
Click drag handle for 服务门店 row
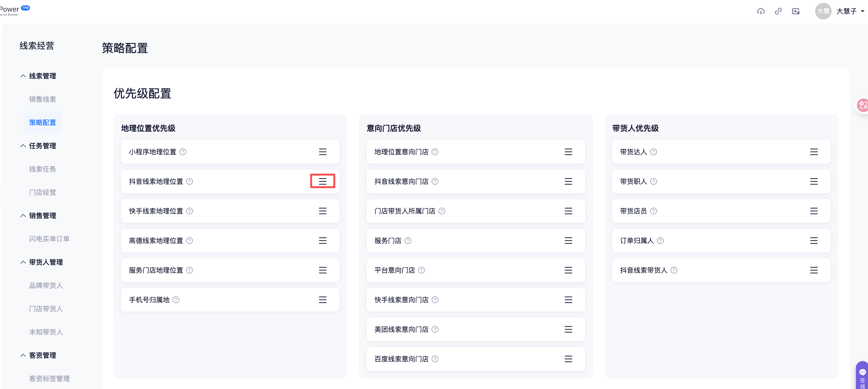pos(568,241)
